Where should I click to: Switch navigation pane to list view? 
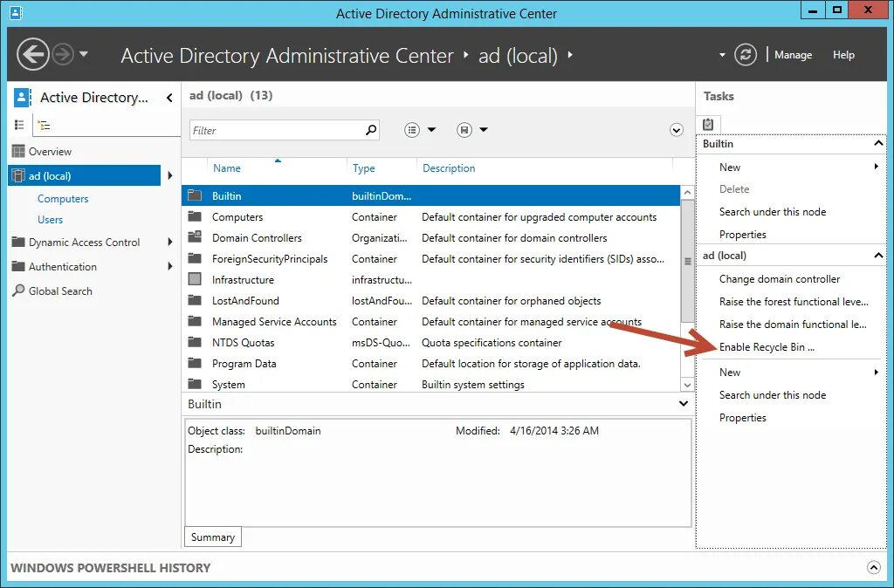19,125
